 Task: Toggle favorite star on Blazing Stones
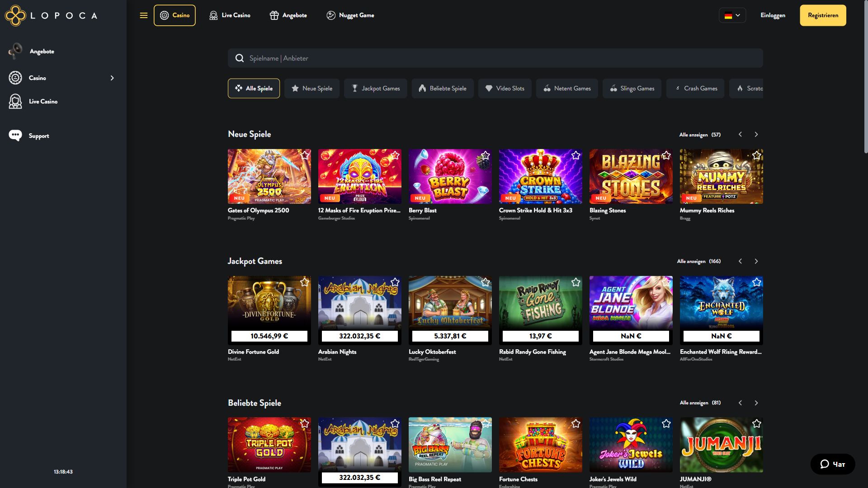(x=666, y=155)
